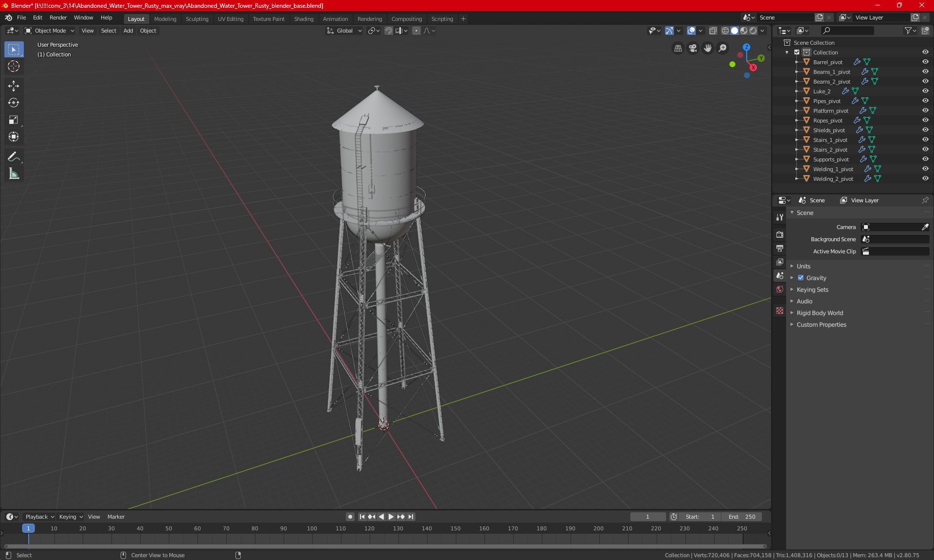Switch to material preview shading
The width and height of the screenshot is (934, 560).
pos(744,31)
